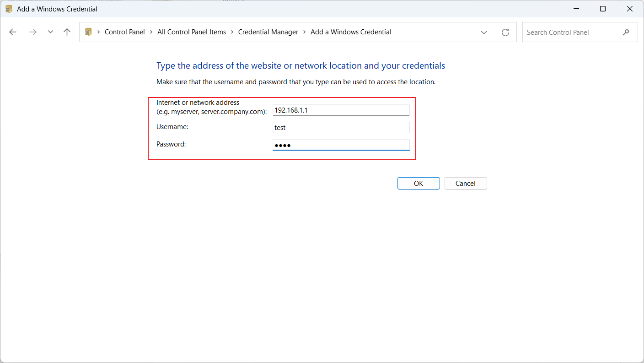644x363 pixels.
Task: Expand the chevron after Credential Manager breadcrumb
Action: (x=304, y=32)
